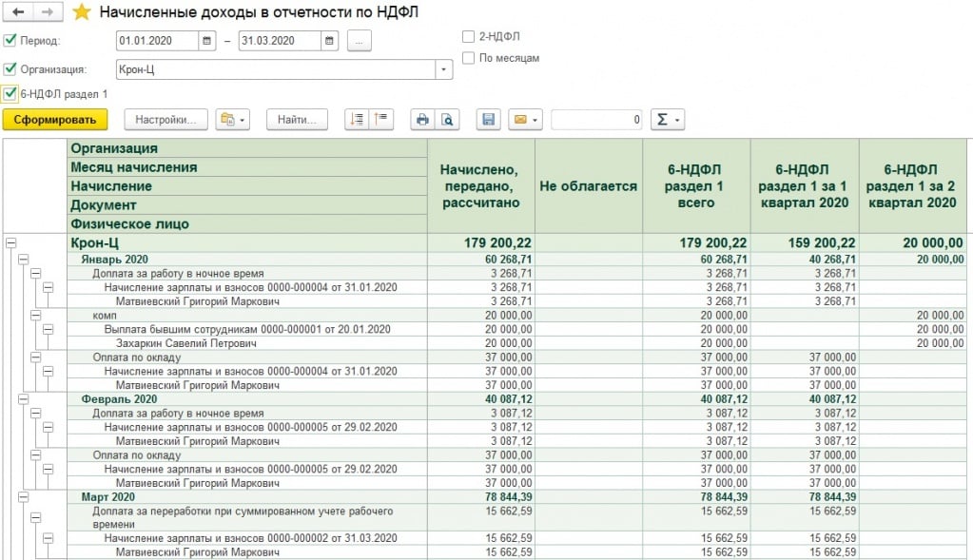Open the report variants dropdown menu
Viewport: 973px width, 560px height.
(232, 120)
